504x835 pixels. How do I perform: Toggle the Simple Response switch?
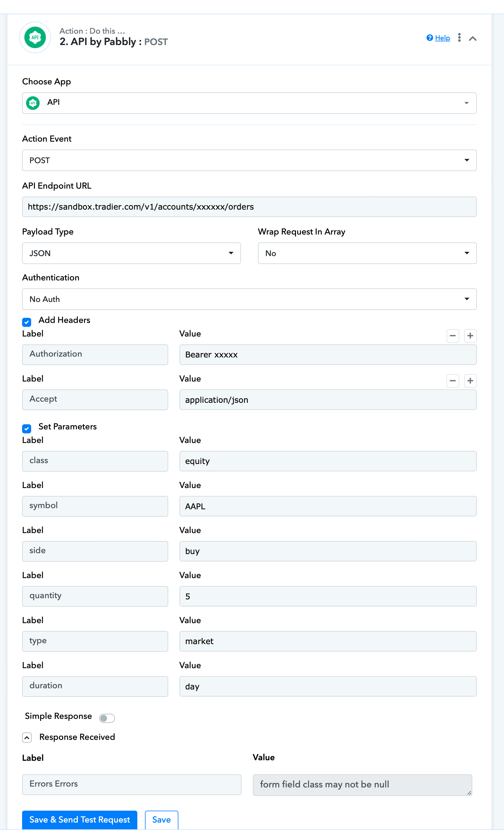click(107, 718)
